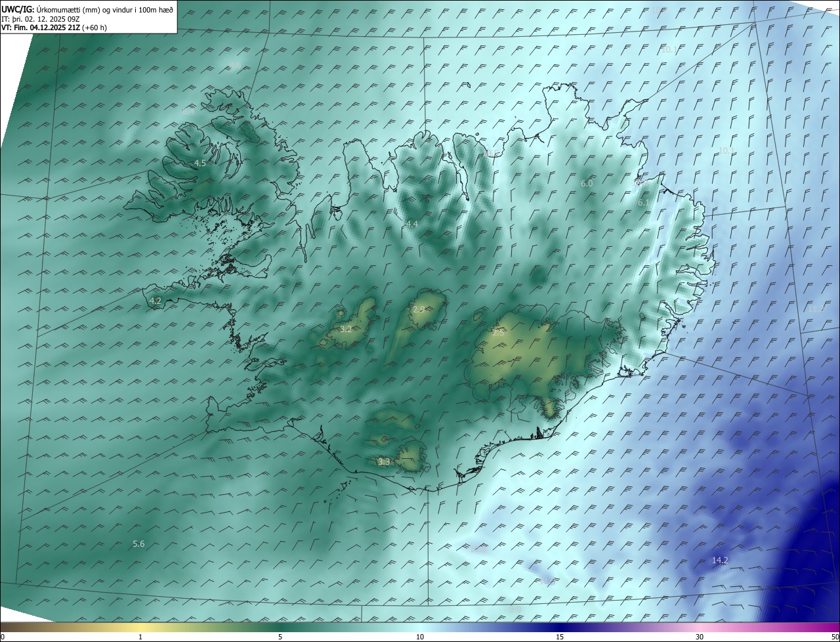This screenshot has height=642, width=840.
Task: Click the 'VT: Fim. 04.12.2025 21Z (+60 h)' line
Action: tap(54, 28)
